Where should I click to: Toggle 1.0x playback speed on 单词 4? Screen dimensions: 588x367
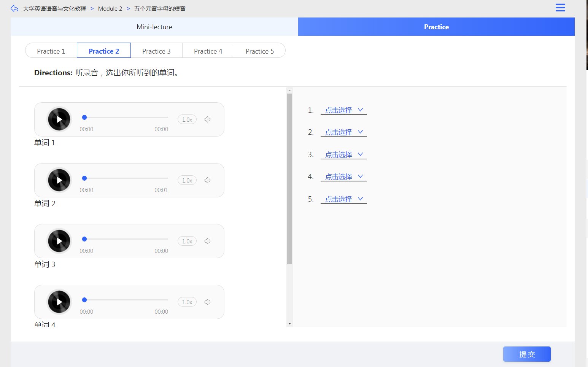[187, 302]
